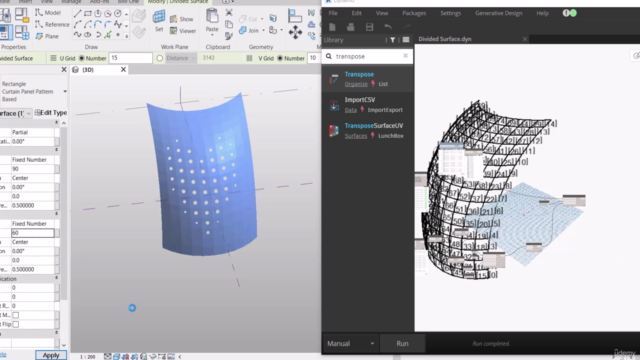640x360 pixels.
Task: Click the library search field
Action: click(367, 56)
